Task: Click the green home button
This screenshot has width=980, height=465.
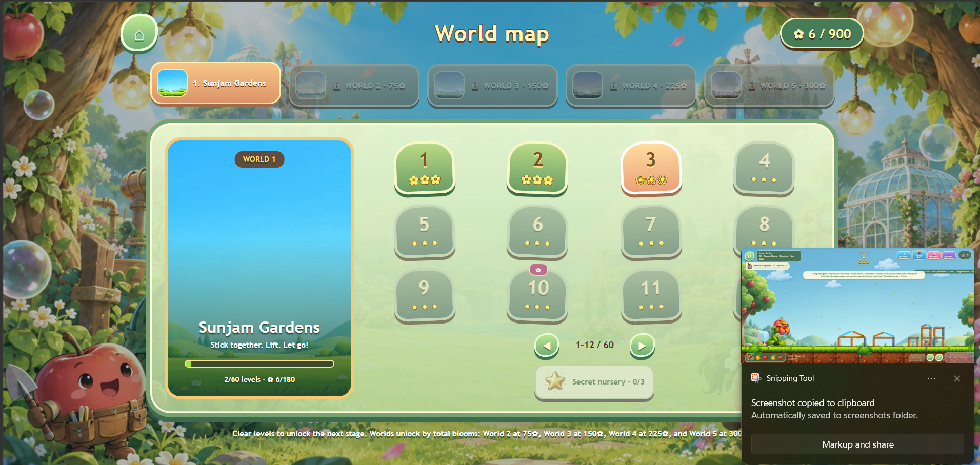Action: 139,34
